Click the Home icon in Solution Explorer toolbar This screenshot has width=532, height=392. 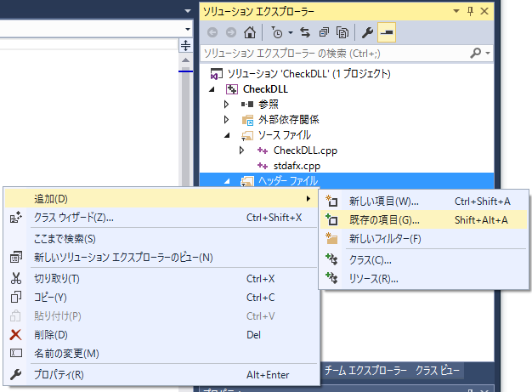click(249, 33)
